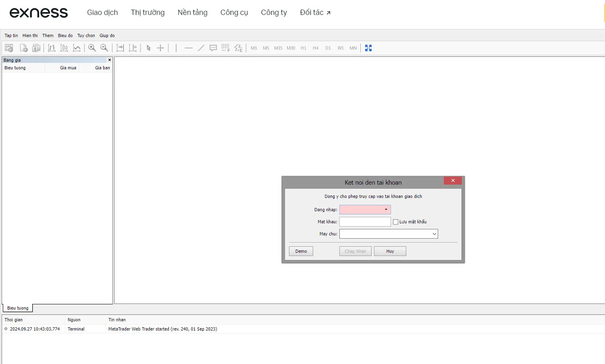Click the Terminal source cell
The image size is (605, 364).
[x=76, y=329]
